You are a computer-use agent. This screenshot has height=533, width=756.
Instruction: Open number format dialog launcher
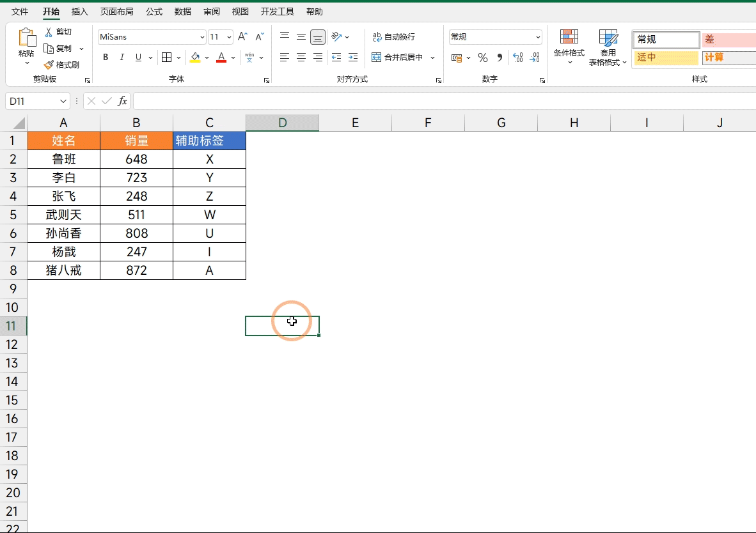coord(542,81)
